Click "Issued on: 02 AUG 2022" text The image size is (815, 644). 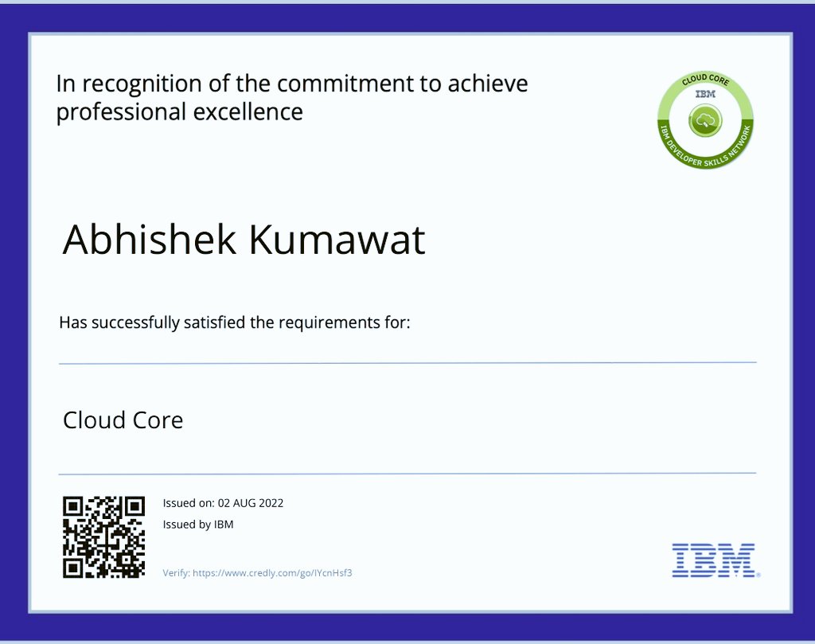tap(223, 503)
